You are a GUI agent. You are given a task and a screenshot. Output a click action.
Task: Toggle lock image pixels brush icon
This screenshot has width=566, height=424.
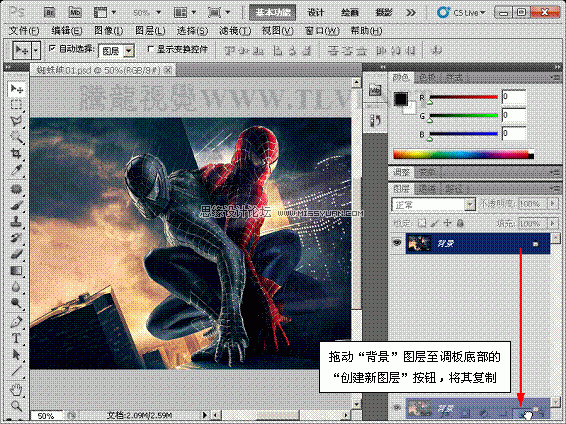[435, 223]
